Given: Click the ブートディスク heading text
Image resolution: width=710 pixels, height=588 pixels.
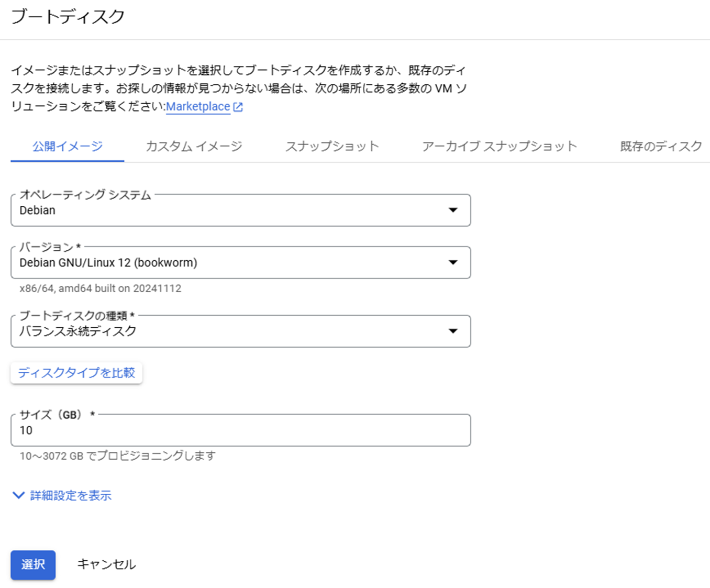Looking at the screenshot, I should pyautogui.click(x=68, y=16).
